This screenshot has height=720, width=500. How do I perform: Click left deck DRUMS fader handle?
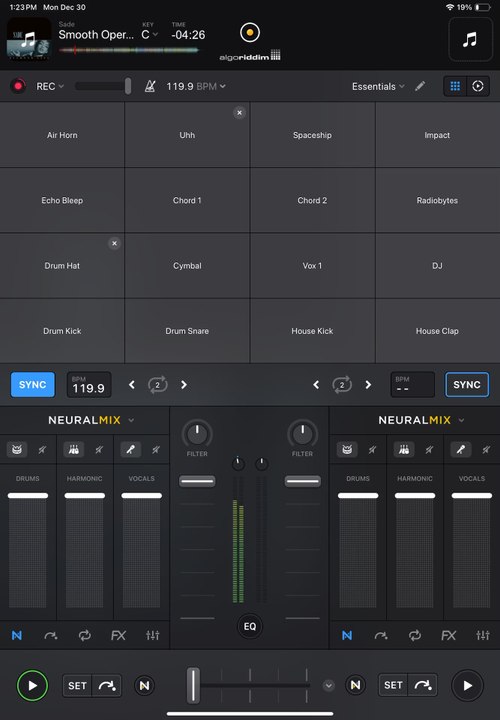tap(28, 495)
